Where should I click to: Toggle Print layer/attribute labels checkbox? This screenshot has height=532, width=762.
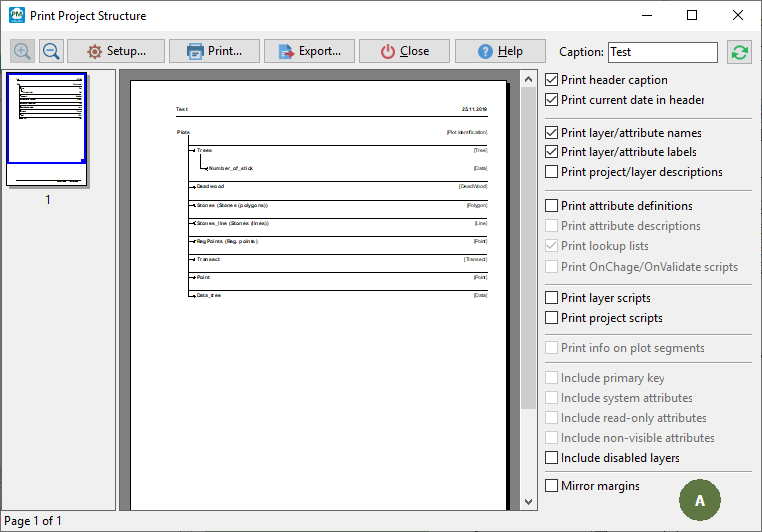point(552,152)
